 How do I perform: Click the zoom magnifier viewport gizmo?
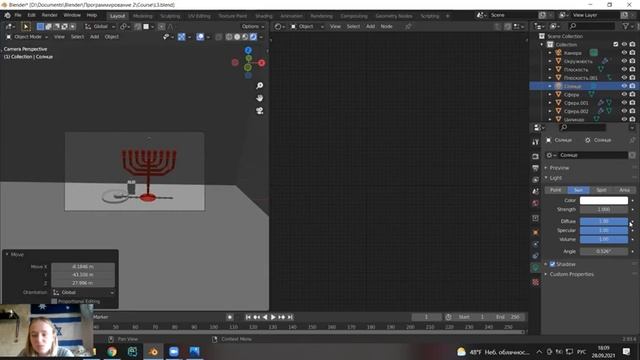coord(260,86)
